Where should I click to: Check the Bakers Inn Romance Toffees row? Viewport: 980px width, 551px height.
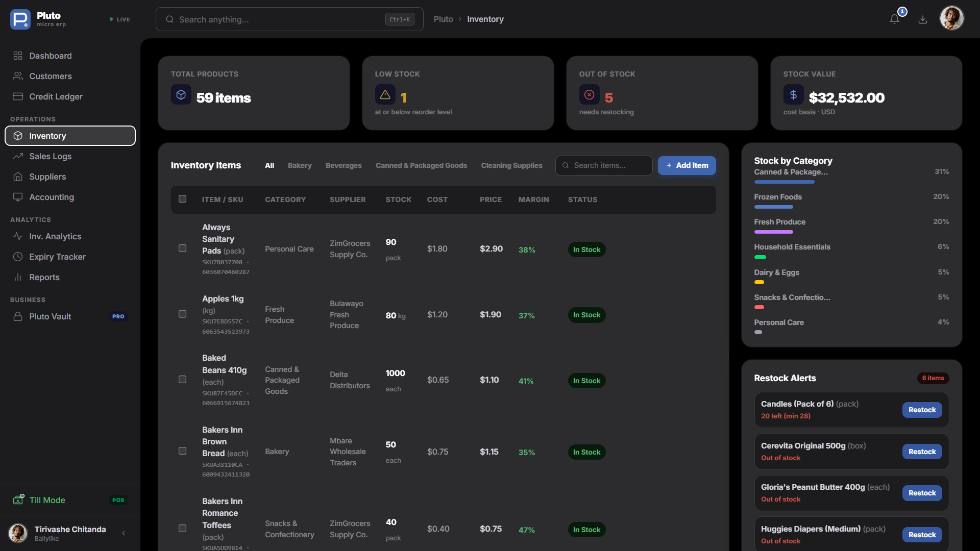coord(182,529)
